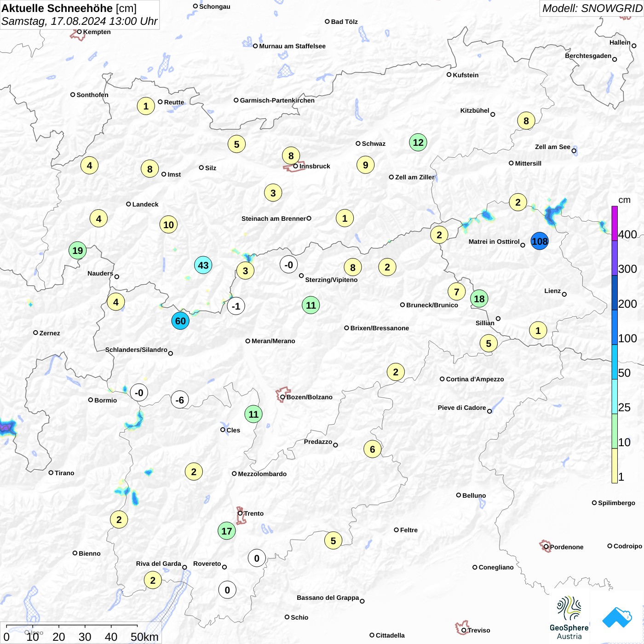Click the 0 marker below Rovereto

pyautogui.click(x=227, y=590)
